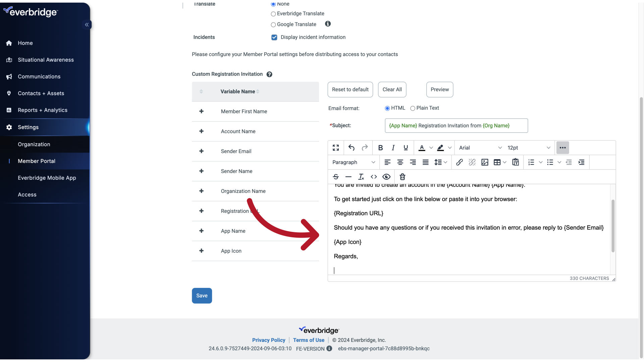This screenshot has height=362, width=644.
Task: Collapse the sidebar with the double-chevron icon
Action: 87,24
